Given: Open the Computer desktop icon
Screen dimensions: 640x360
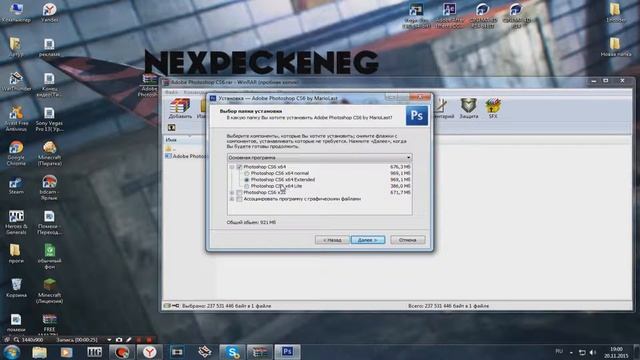Looking at the screenshot, I should click(x=16, y=12).
